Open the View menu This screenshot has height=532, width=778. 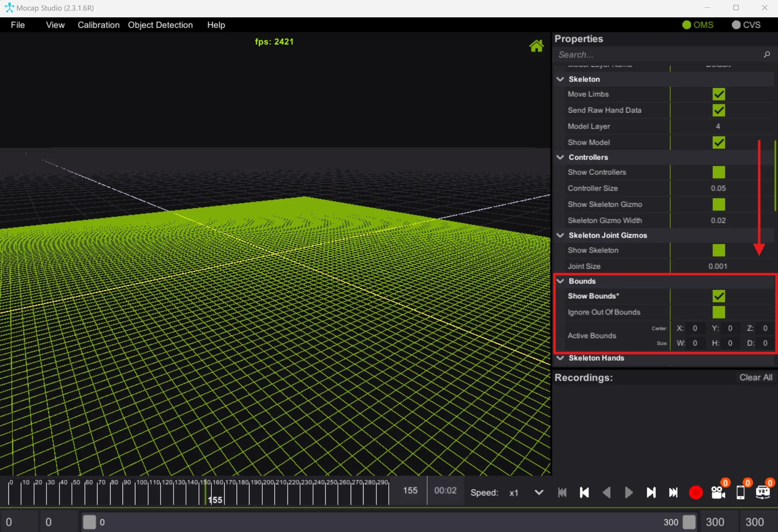tap(55, 25)
